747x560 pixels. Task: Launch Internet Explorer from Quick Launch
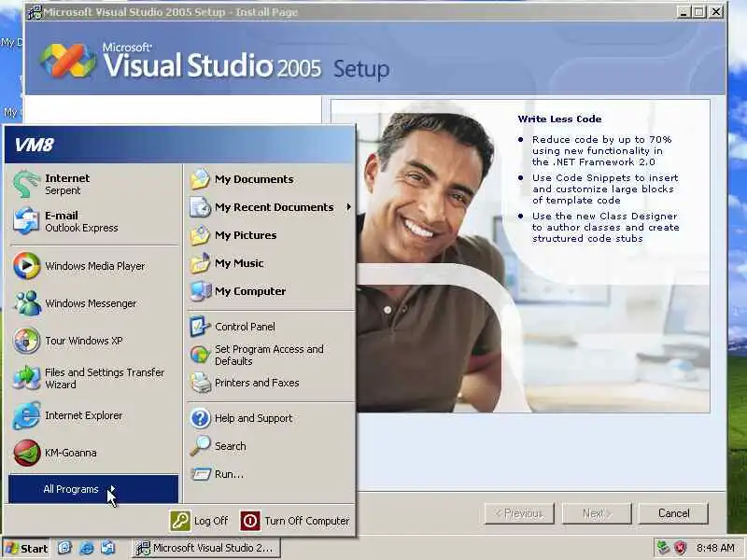(86, 548)
